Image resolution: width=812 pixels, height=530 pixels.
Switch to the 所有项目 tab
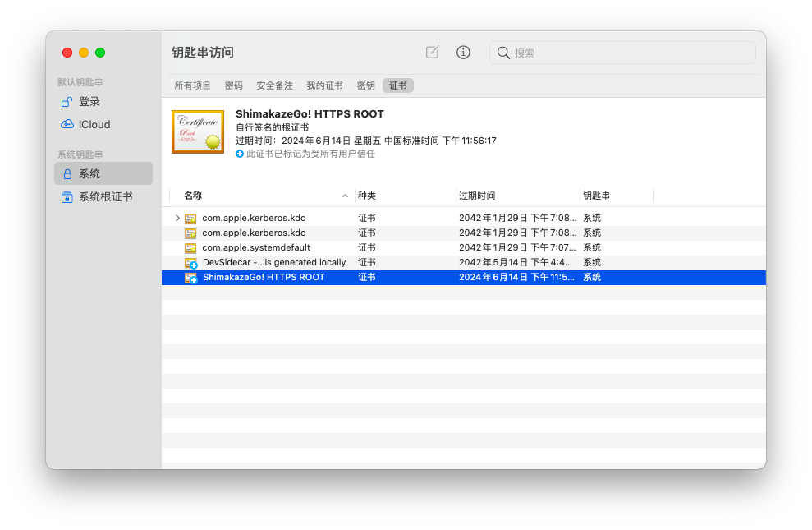(x=193, y=85)
